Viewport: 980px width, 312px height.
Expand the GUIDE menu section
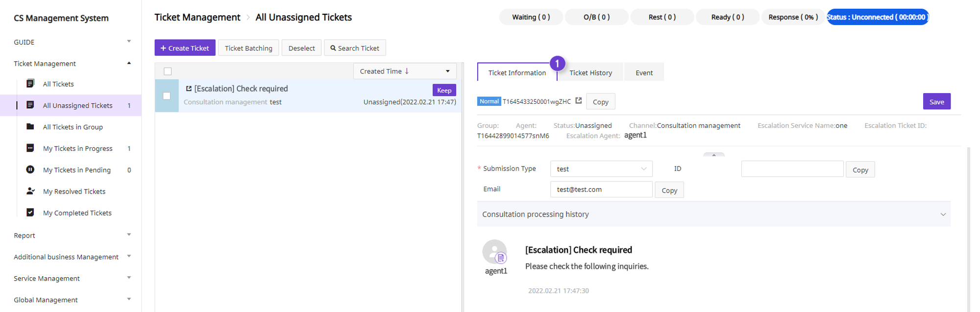coord(129,42)
